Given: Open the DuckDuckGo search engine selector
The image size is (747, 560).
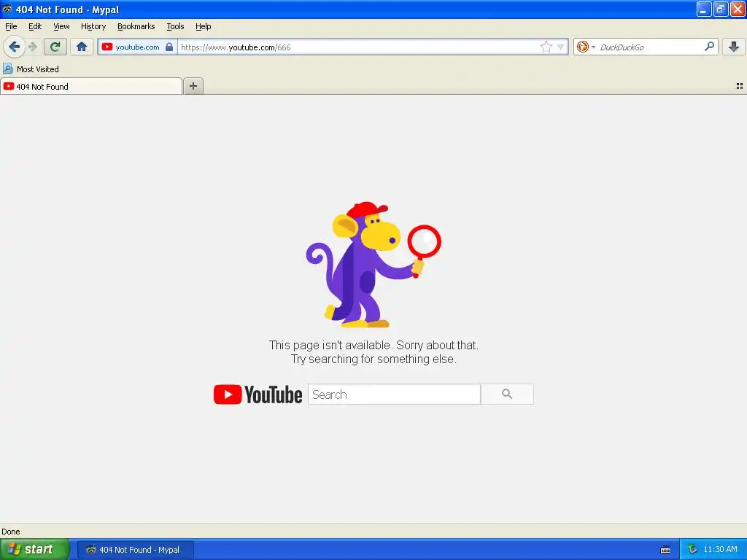Looking at the screenshot, I should pos(586,47).
